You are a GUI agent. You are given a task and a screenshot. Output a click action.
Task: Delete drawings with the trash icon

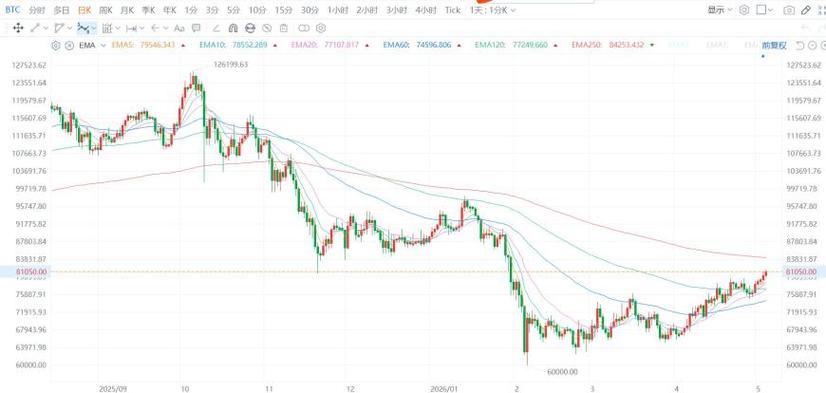click(x=284, y=28)
